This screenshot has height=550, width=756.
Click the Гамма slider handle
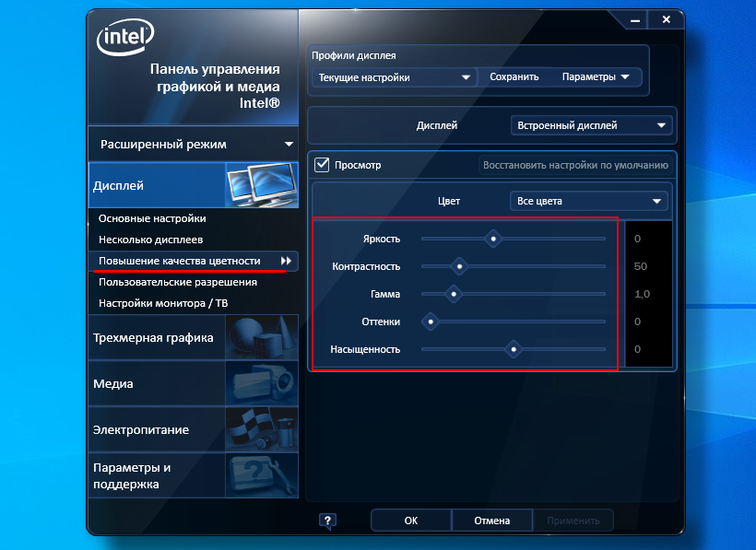[x=454, y=294]
